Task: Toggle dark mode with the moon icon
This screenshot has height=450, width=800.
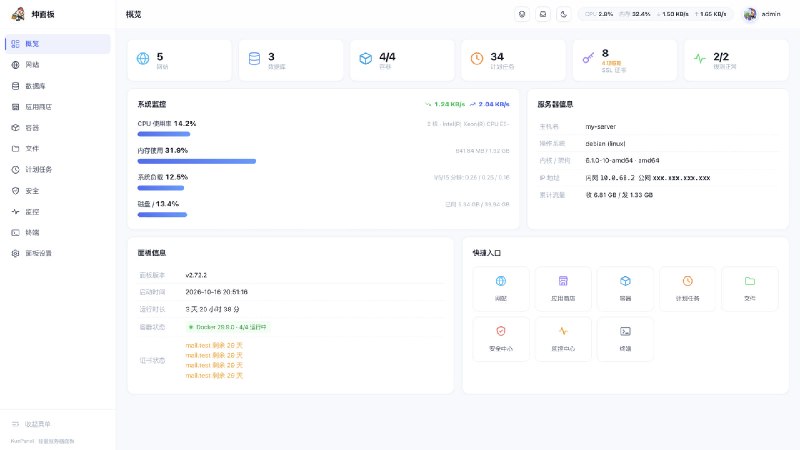Action: [x=563, y=14]
